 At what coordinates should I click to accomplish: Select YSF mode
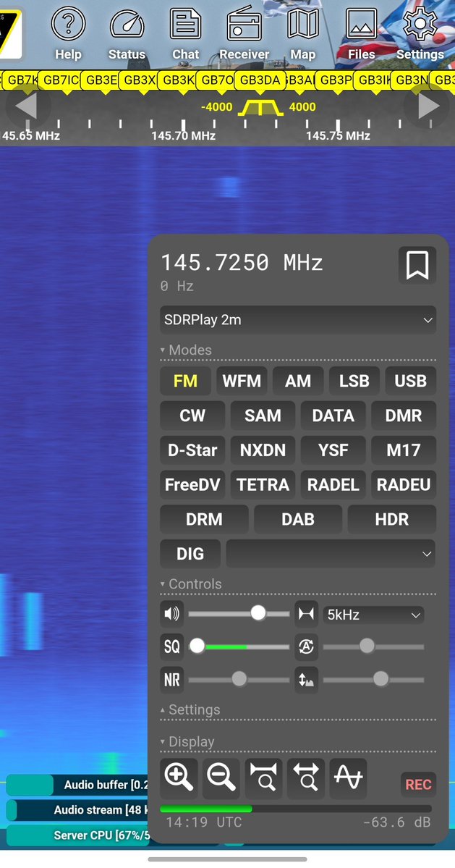click(333, 450)
